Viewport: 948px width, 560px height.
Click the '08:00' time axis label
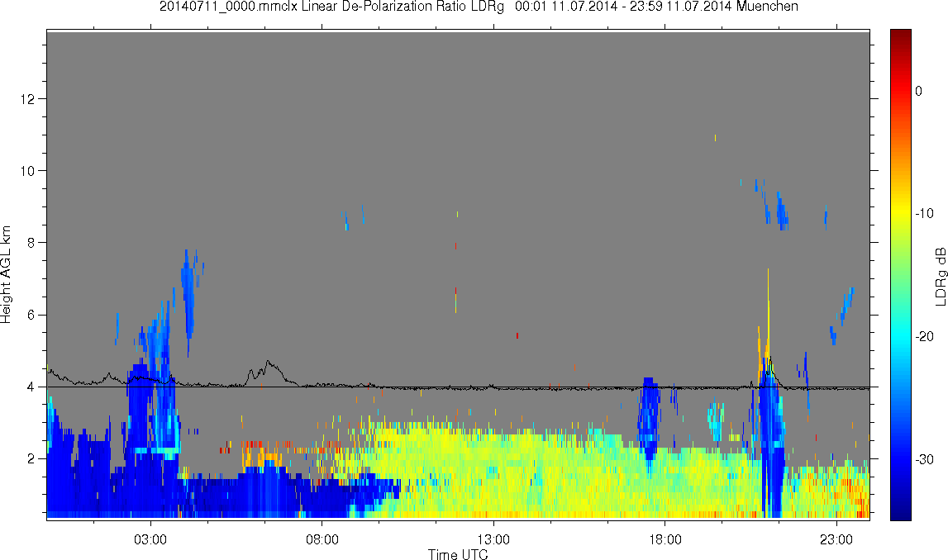322,539
